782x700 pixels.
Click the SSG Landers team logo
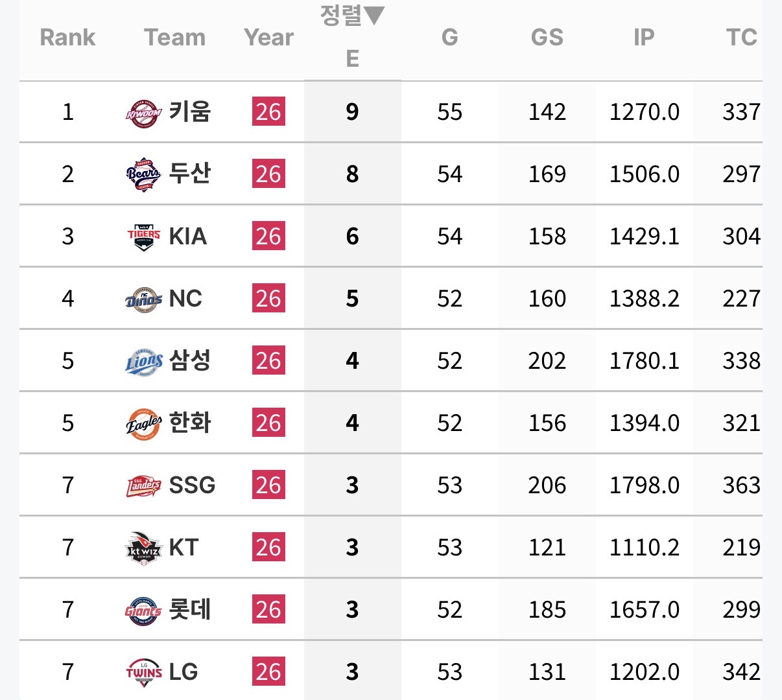pyautogui.click(x=143, y=485)
